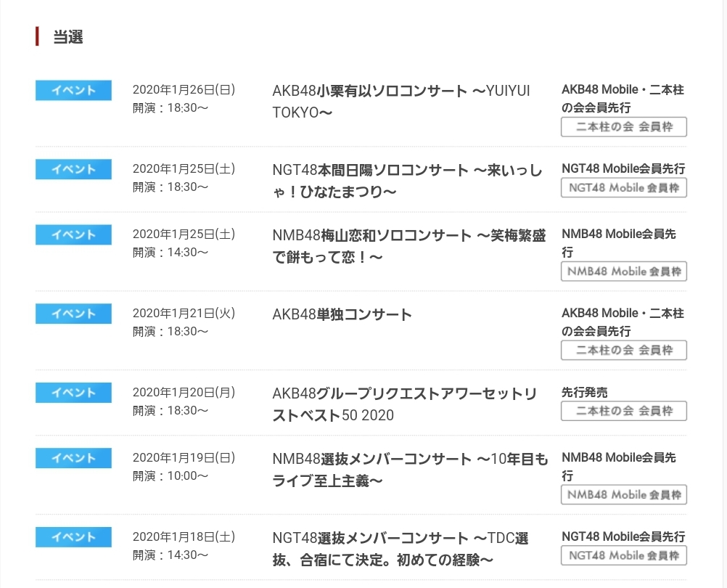The image size is (727, 588).
Task: Click NGT48 Mobile 会員枠 tag for January 25
Action: tap(623, 187)
